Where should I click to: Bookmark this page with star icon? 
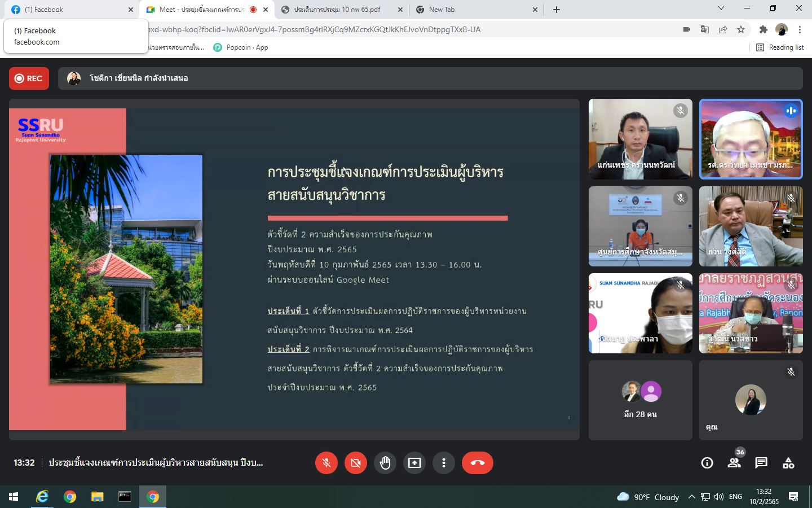(741, 29)
